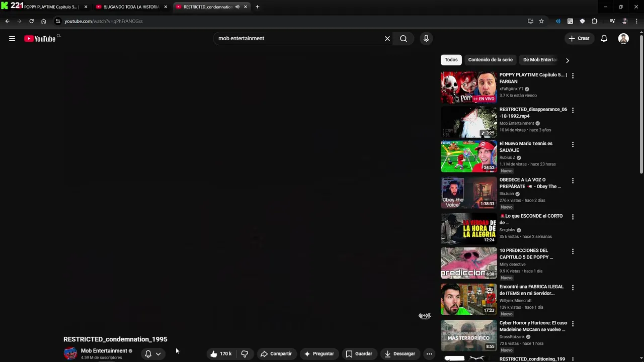
Task: Share video with Compartir button
Action: [x=276, y=354]
